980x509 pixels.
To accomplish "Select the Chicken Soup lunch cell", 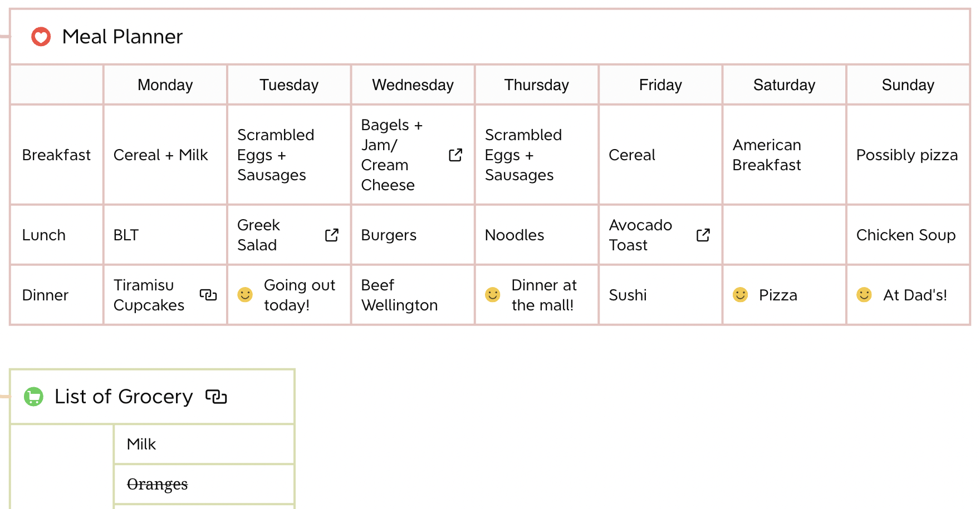I will coord(908,235).
